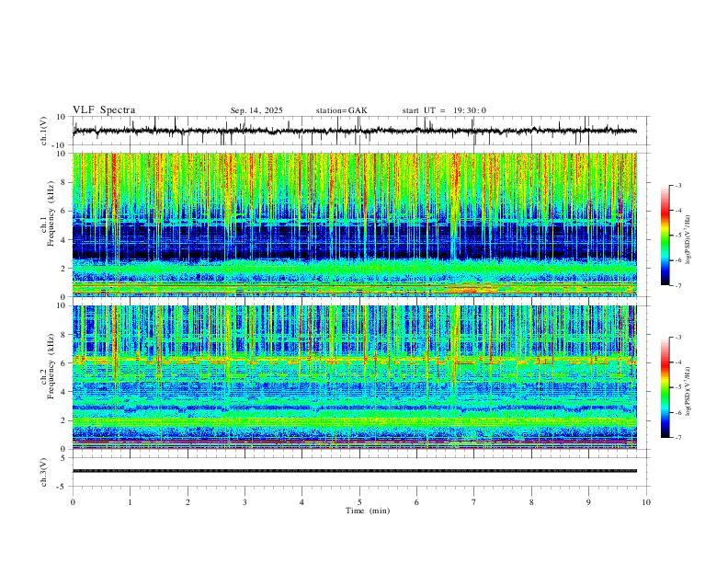Screen dimensions: 728x563
Task: Click the strong 6 kHz line in ch.2 spectrogram
Action: (355, 360)
